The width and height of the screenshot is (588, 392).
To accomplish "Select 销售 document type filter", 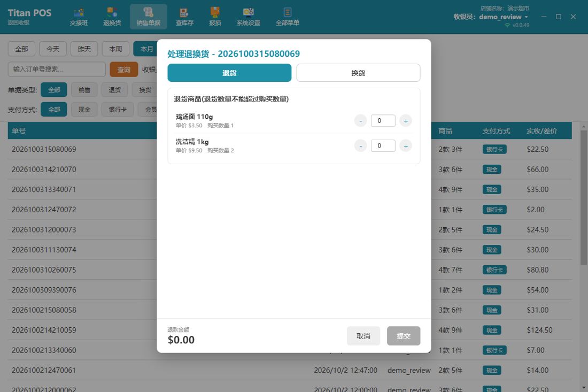I will [x=84, y=90].
